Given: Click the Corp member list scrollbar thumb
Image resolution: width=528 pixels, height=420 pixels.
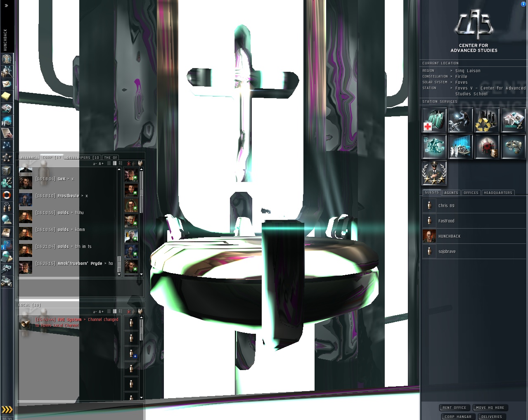Looking at the screenshot, I should coord(142,192).
